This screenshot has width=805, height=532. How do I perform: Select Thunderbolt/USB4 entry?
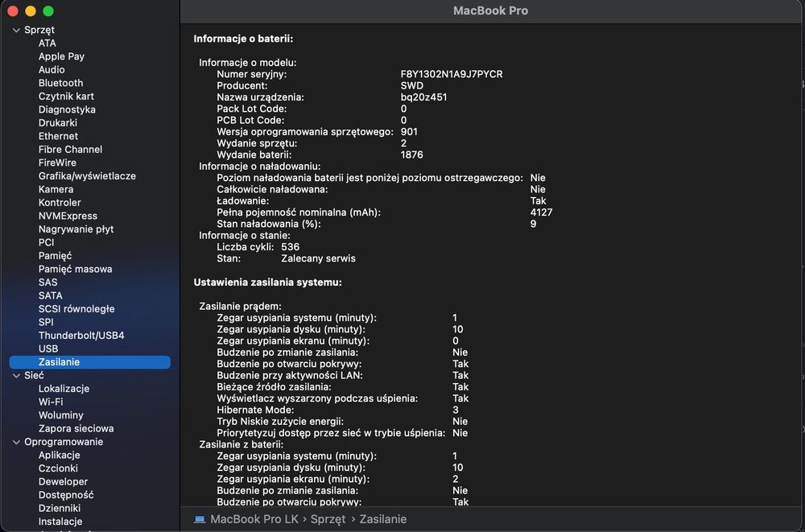81,336
